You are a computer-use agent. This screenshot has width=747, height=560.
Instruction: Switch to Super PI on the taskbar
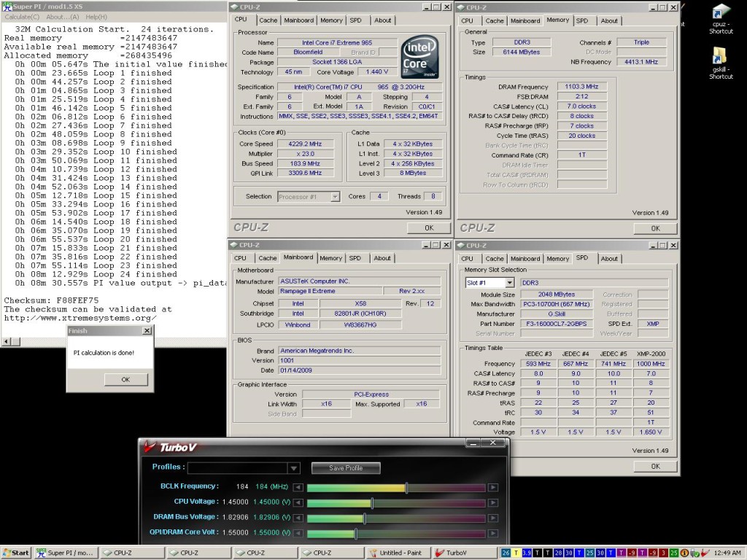tap(66, 553)
